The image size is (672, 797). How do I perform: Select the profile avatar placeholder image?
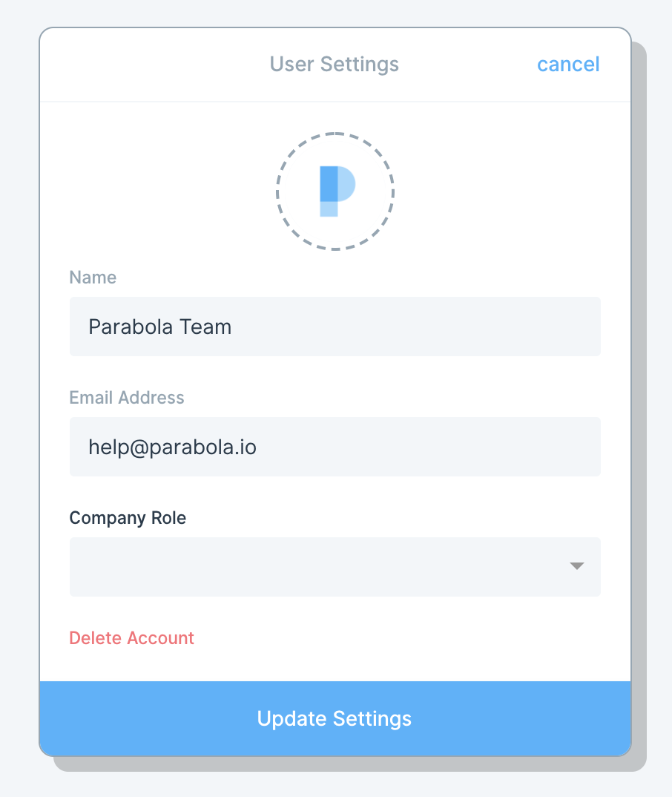335,191
